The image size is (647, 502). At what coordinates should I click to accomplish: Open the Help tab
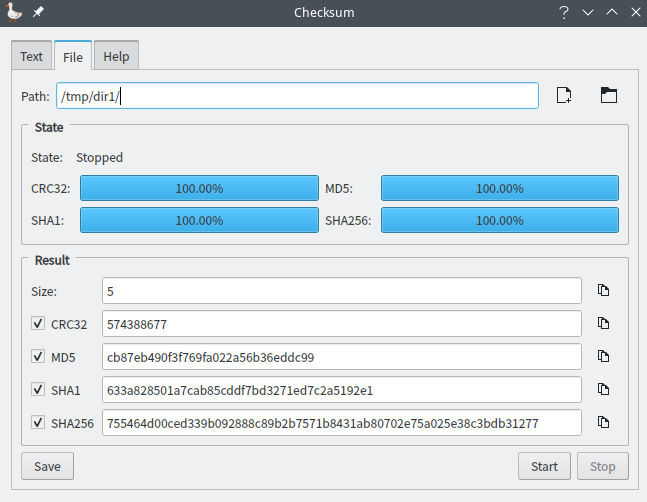click(116, 57)
